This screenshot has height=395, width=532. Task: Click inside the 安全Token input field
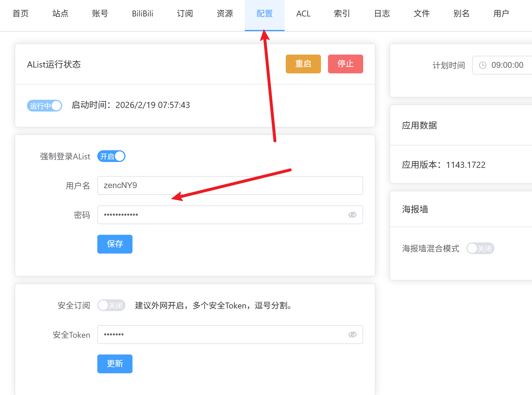click(223, 335)
